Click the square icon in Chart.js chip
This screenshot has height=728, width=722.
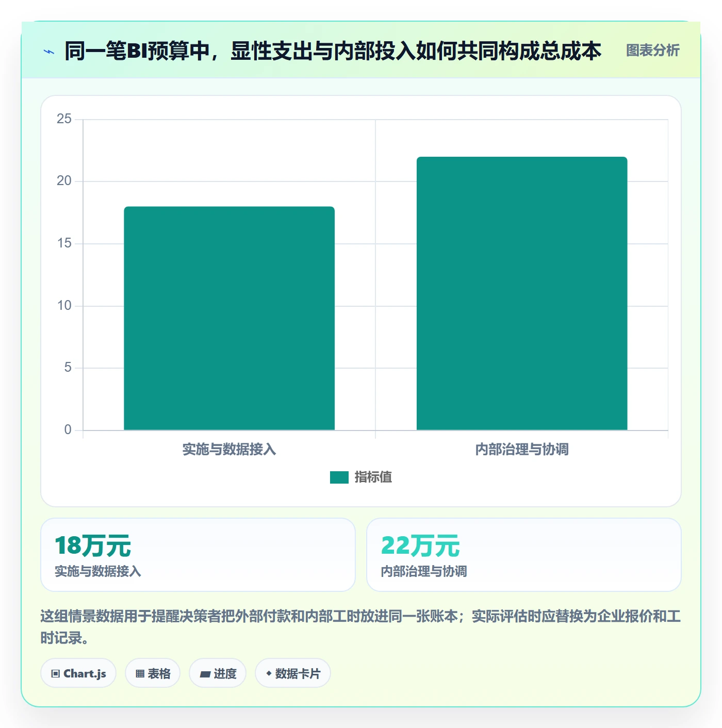(56, 674)
